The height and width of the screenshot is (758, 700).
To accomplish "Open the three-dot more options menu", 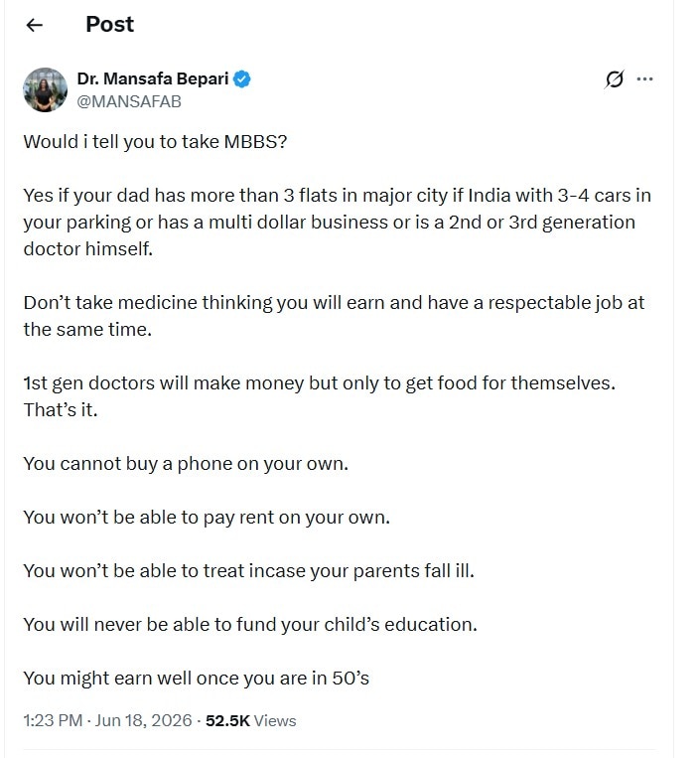I will click(645, 78).
